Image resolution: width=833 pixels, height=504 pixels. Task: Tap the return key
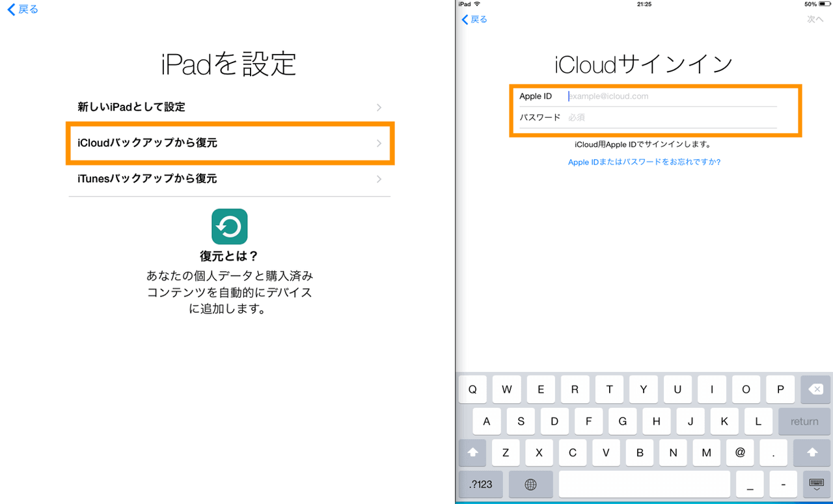tap(804, 421)
